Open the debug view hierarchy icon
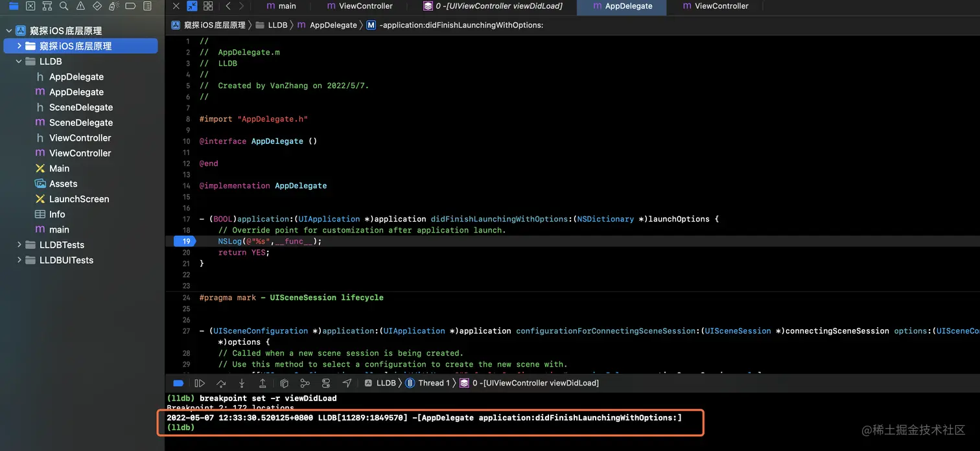Screen dimensions: 980x451 tap(285, 383)
